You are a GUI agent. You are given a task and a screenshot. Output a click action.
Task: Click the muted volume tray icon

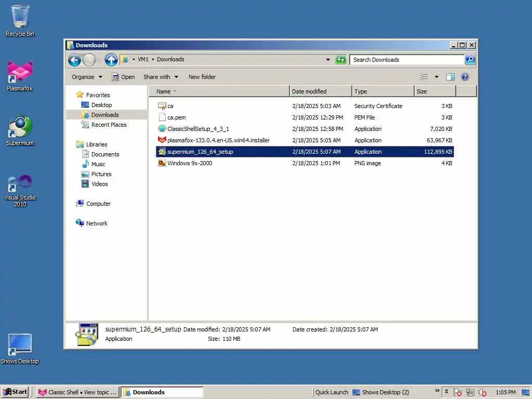click(482, 392)
